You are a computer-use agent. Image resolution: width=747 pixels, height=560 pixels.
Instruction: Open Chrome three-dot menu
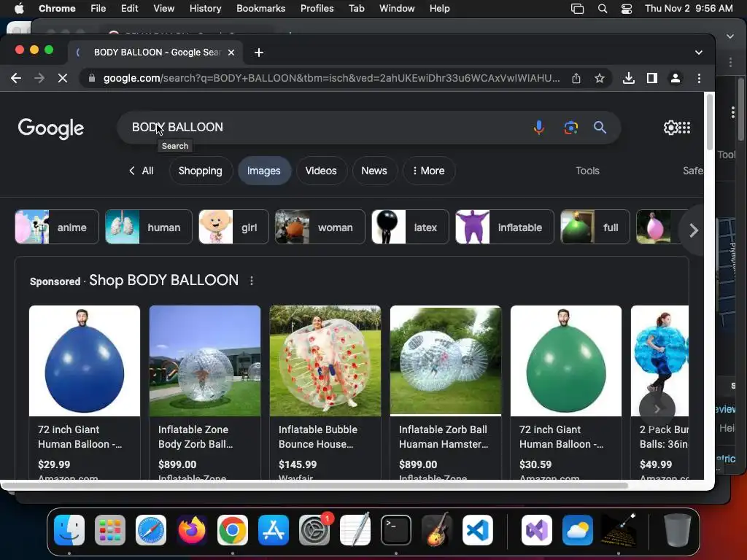click(x=699, y=78)
